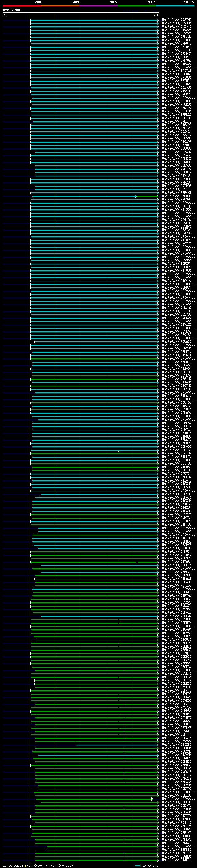
Task: Select hit label UniRef100_P47961
Action: click(177, 210)
